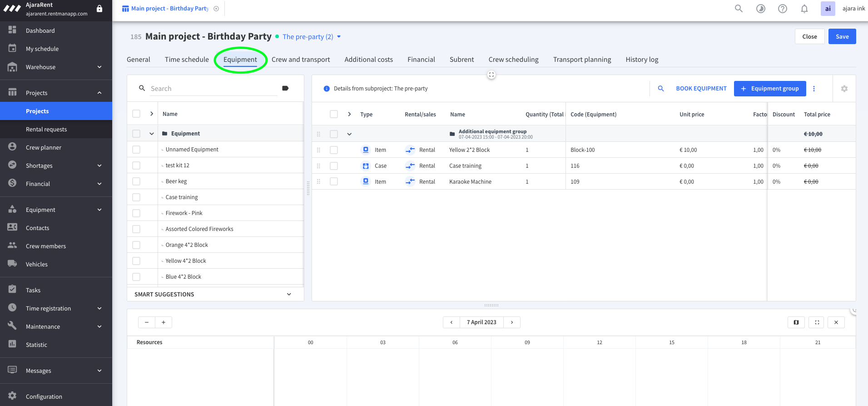Check the Karaoke Machine row checkbox
This screenshot has height=406, width=868.
334,181
